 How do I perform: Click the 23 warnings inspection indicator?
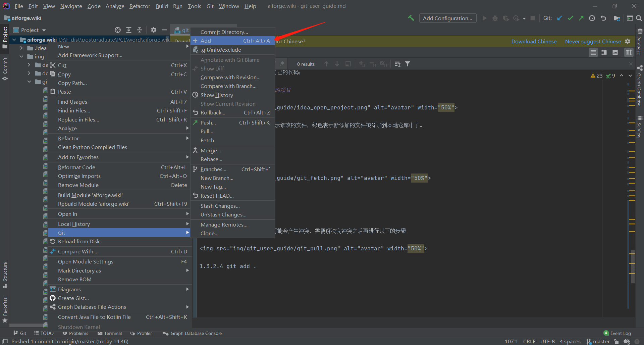(597, 76)
